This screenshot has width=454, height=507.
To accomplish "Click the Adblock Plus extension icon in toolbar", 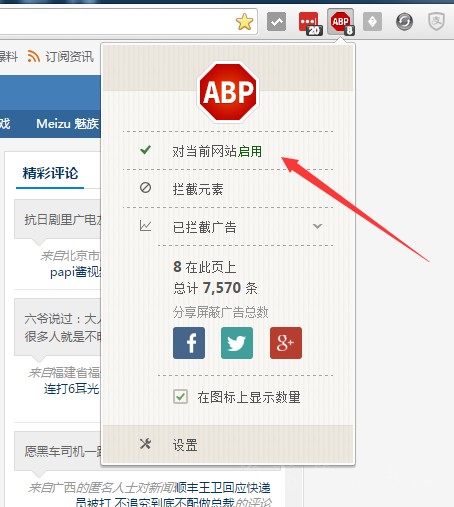I will click(x=341, y=22).
